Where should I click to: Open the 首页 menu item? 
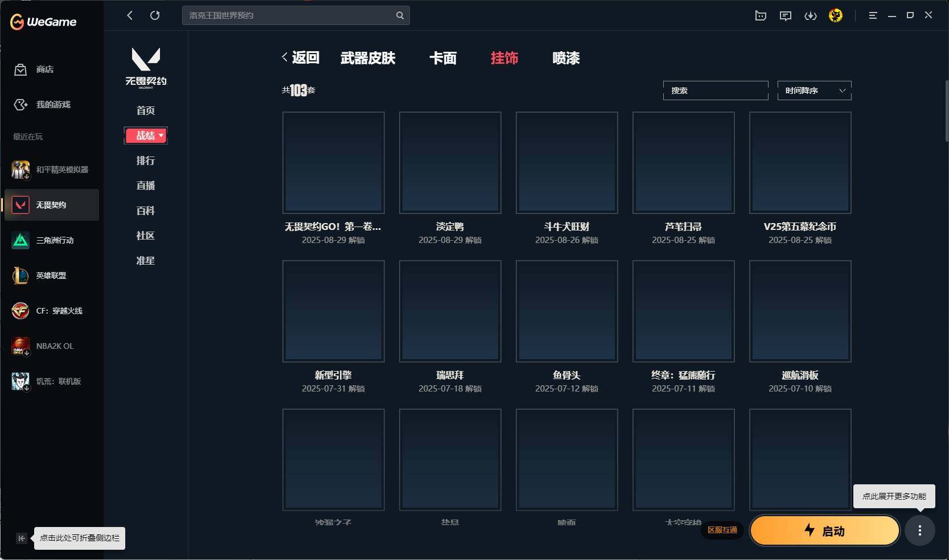point(146,110)
